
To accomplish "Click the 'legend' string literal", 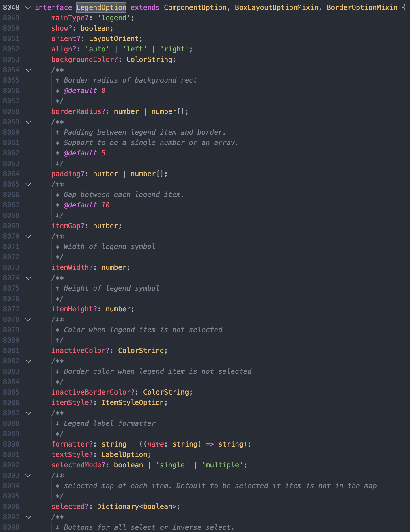I will point(114,18).
